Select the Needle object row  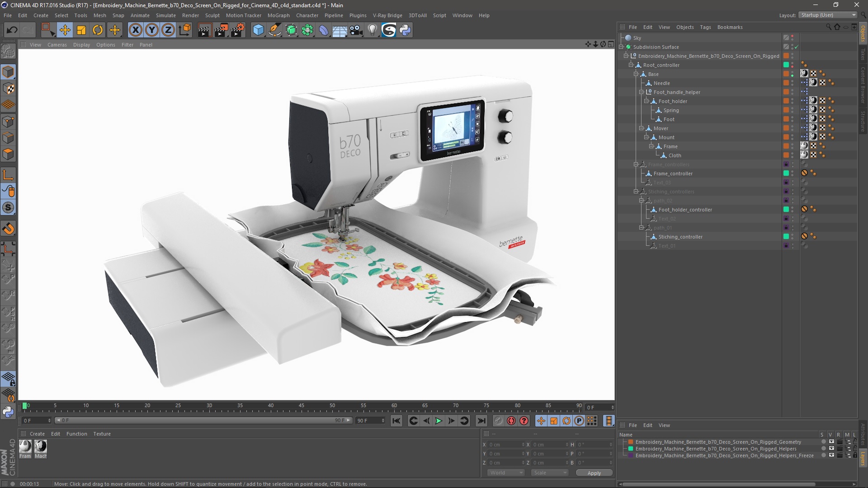[661, 83]
